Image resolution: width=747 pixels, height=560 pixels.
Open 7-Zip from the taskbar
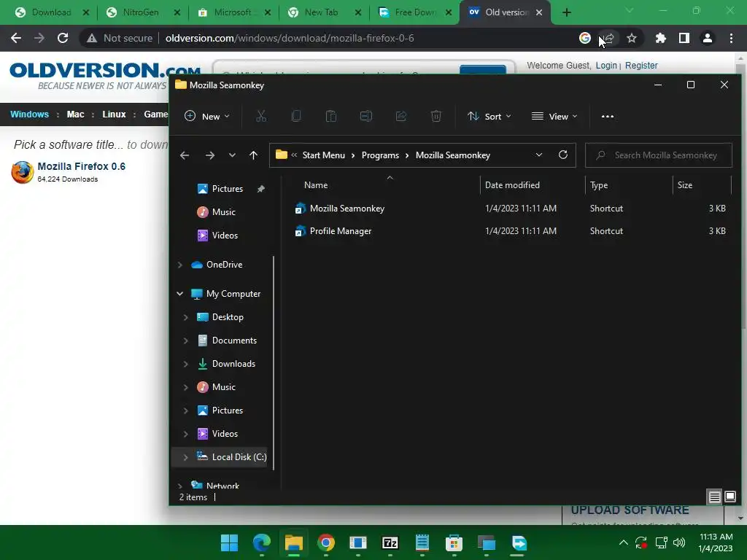click(x=390, y=542)
